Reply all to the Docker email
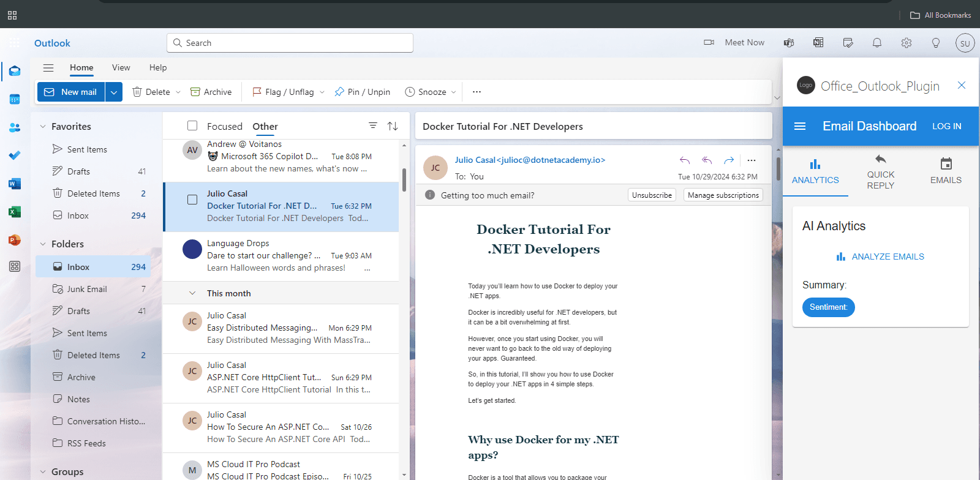This screenshot has height=480, width=980. (x=707, y=160)
